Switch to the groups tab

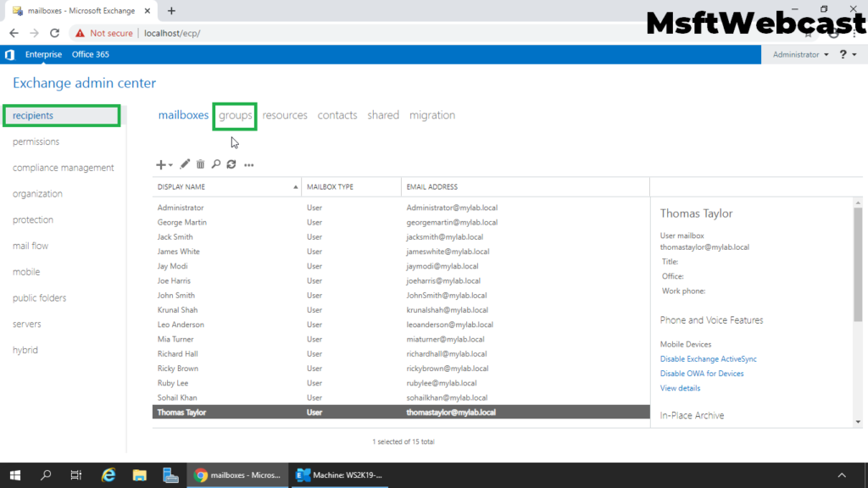236,115
